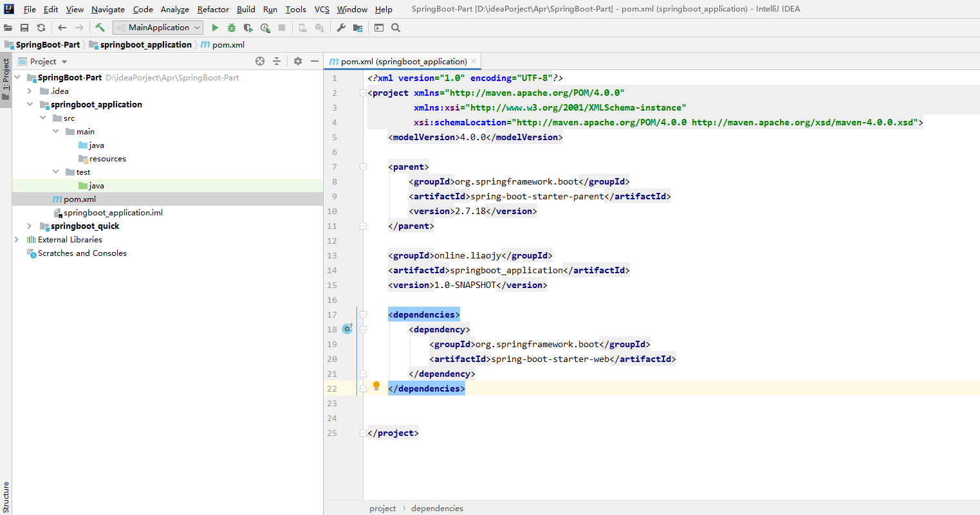Click the Save All floppy icon
980x515 pixels.
24,28
